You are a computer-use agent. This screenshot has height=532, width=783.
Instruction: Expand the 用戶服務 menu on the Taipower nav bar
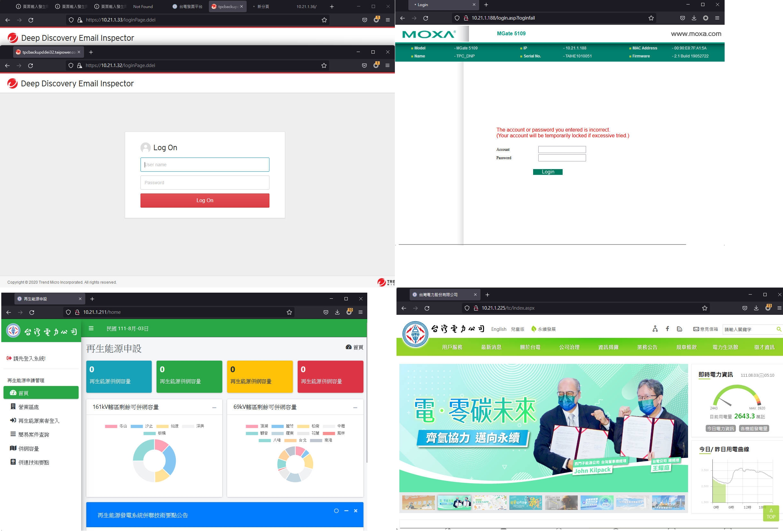point(452,348)
